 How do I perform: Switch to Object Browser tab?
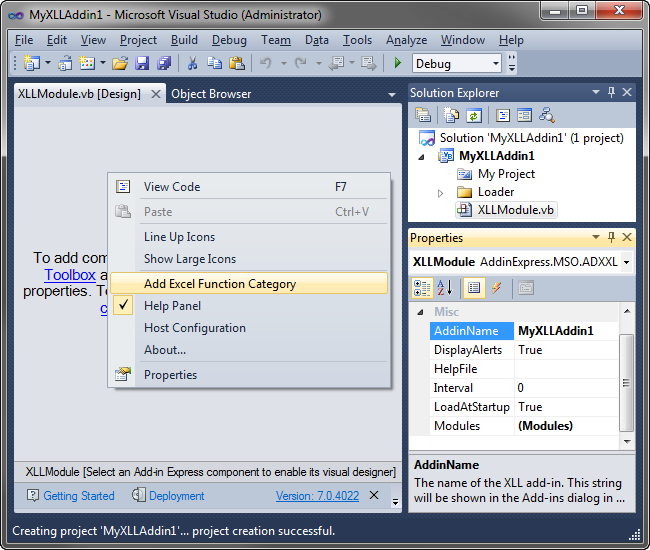pyautogui.click(x=211, y=94)
